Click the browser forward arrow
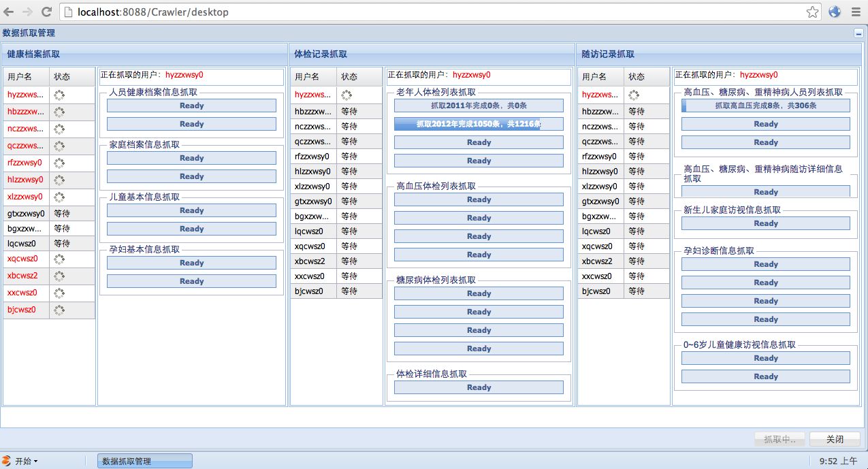This screenshot has height=469, width=868. 27,12
